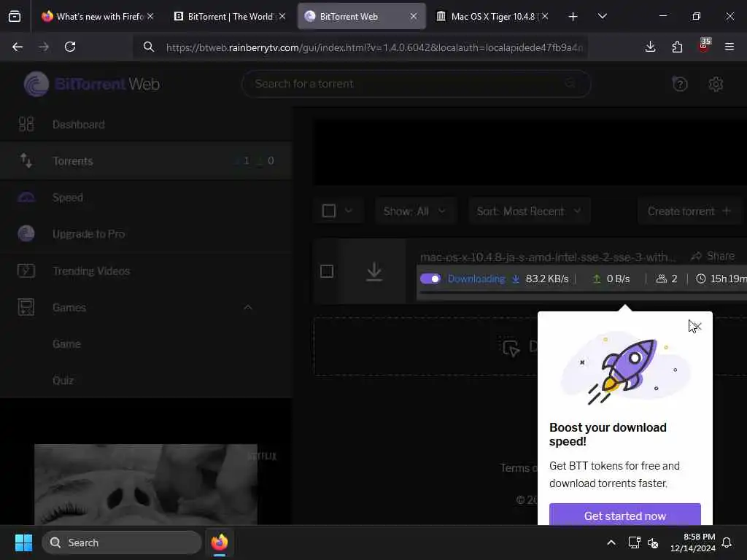
Task: Open a new browser tab
Action: (573, 17)
